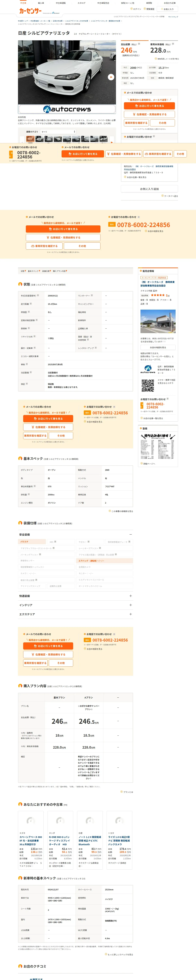
Task: Jump to 基本スペック via anchor menu
Action: click(x=33, y=271)
